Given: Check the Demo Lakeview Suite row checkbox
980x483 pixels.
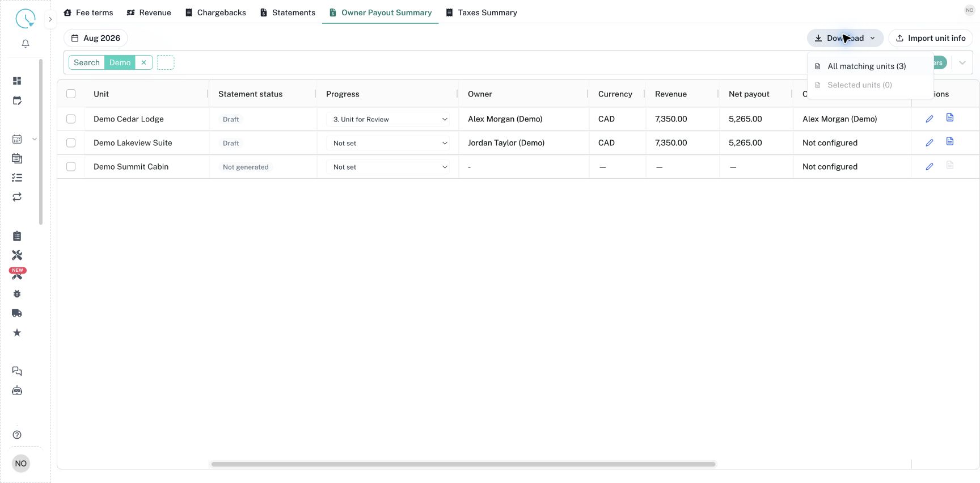Looking at the screenshot, I should (71, 143).
